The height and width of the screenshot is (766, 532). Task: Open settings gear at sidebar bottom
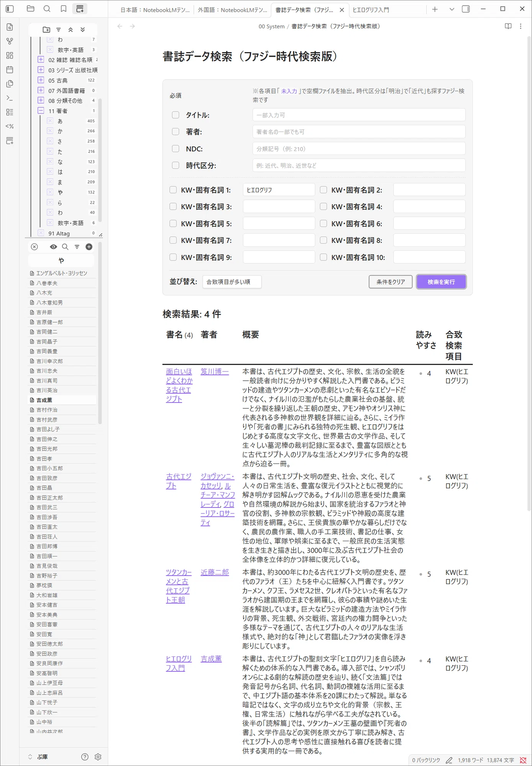tap(98, 757)
